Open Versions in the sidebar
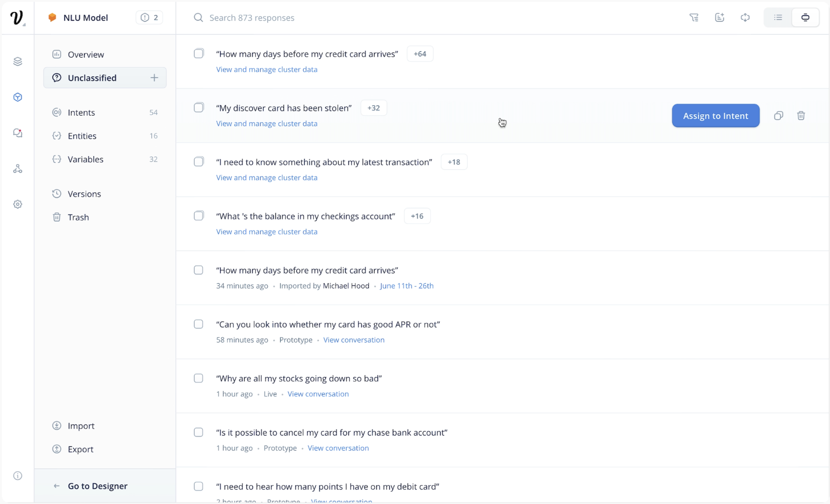Screen dimensions: 830x504 (84, 194)
